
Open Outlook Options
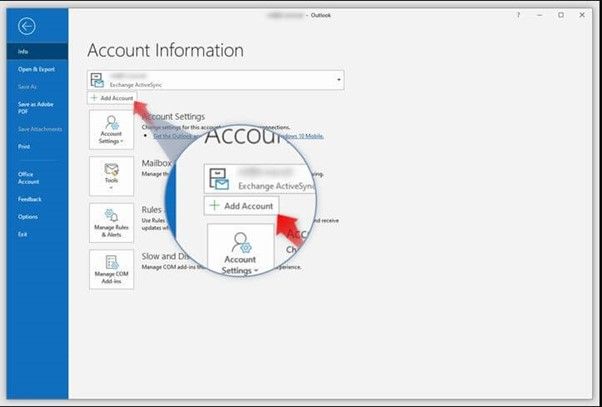pos(27,216)
